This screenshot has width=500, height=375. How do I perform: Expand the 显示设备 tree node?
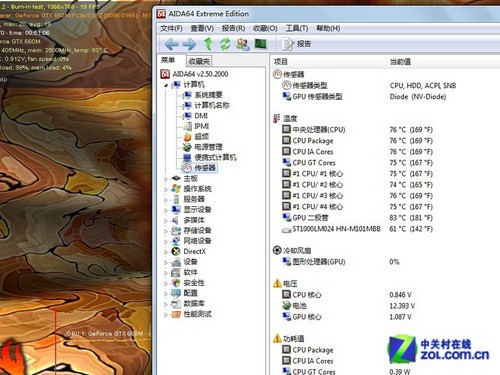166,210
